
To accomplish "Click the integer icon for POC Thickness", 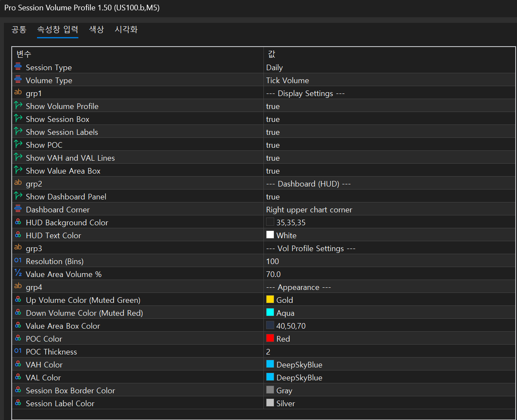I will (x=18, y=351).
